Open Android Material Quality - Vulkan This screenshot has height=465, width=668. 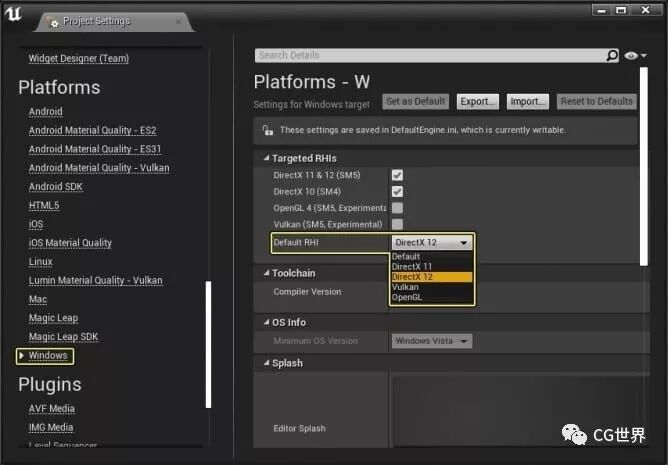(99, 168)
